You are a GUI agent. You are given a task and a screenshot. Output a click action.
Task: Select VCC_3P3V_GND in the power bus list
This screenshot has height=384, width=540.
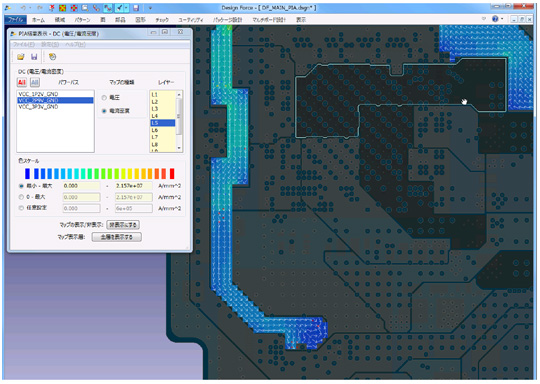tap(55, 107)
